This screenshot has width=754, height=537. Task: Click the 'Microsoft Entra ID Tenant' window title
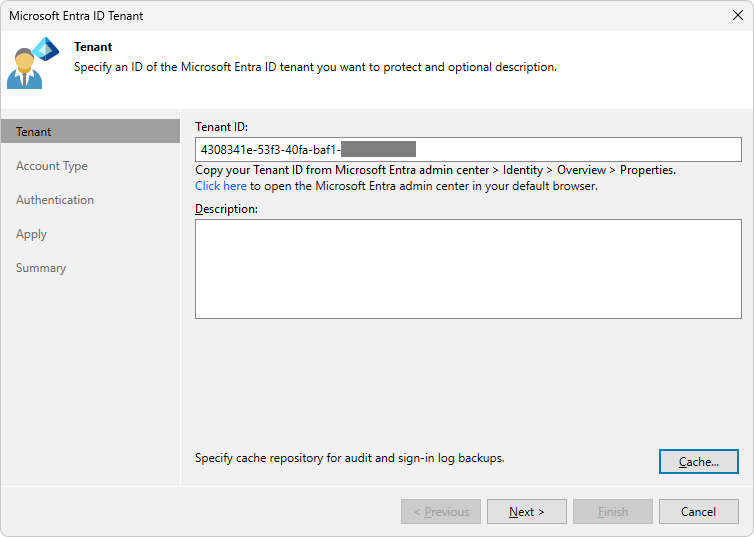coord(76,16)
